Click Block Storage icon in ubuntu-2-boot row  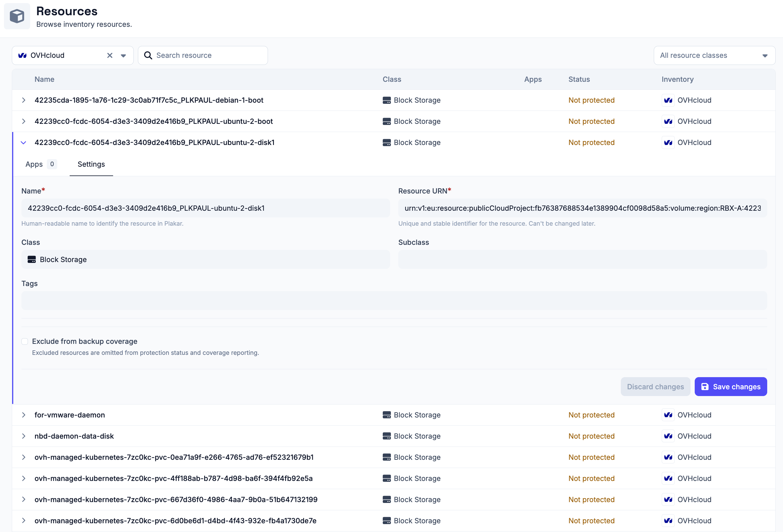pos(387,121)
